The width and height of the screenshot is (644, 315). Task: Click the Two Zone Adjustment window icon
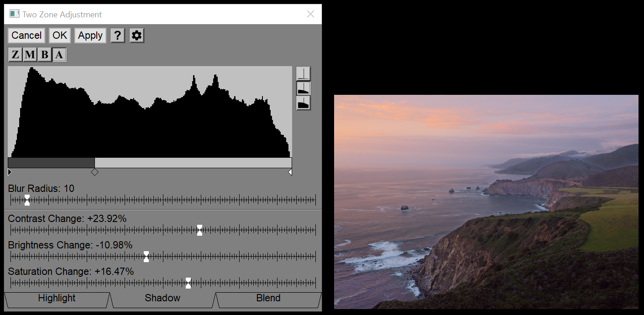(x=15, y=14)
